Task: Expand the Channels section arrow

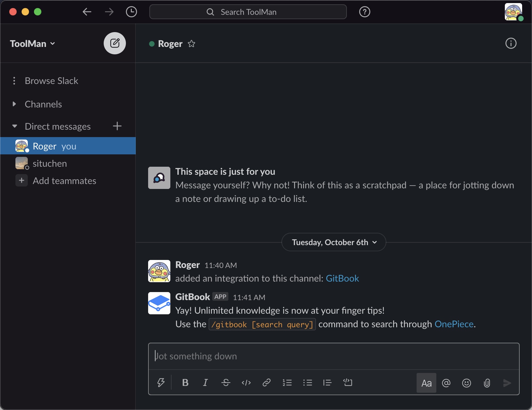Action: (x=14, y=104)
